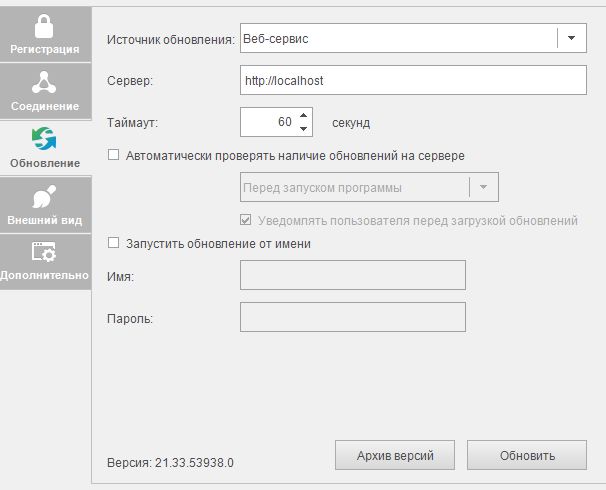Screen dimensions: 606x490
Task: Enable automatic update check on server checkbox
Action: (x=113, y=155)
